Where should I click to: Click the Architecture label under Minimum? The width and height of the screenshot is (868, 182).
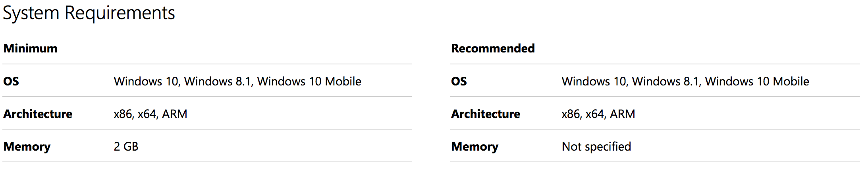[x=38, y=114]
